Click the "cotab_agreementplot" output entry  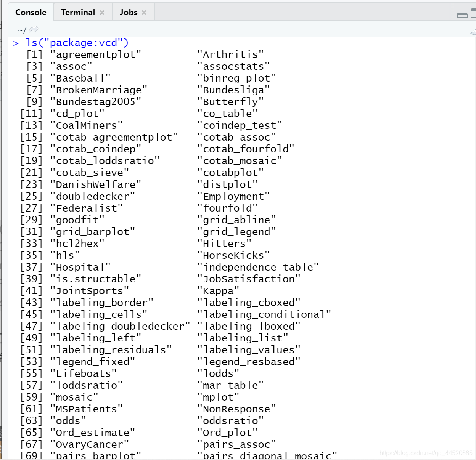(114, 137)
